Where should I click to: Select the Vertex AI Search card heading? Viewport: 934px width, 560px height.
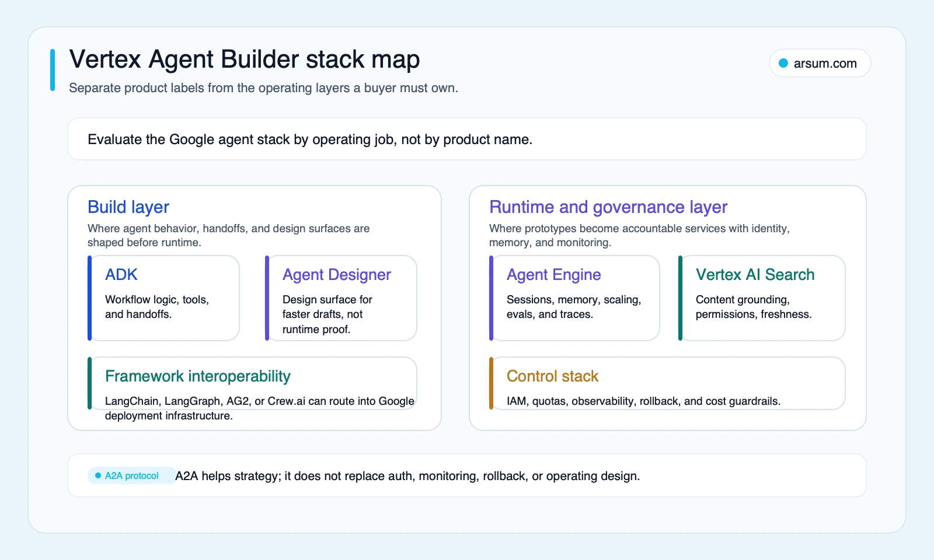tap(755, 275)
